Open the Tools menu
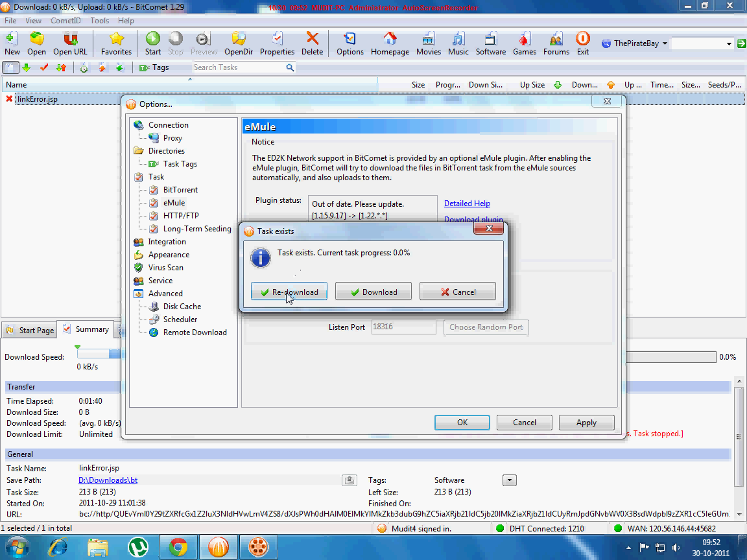 100,21
